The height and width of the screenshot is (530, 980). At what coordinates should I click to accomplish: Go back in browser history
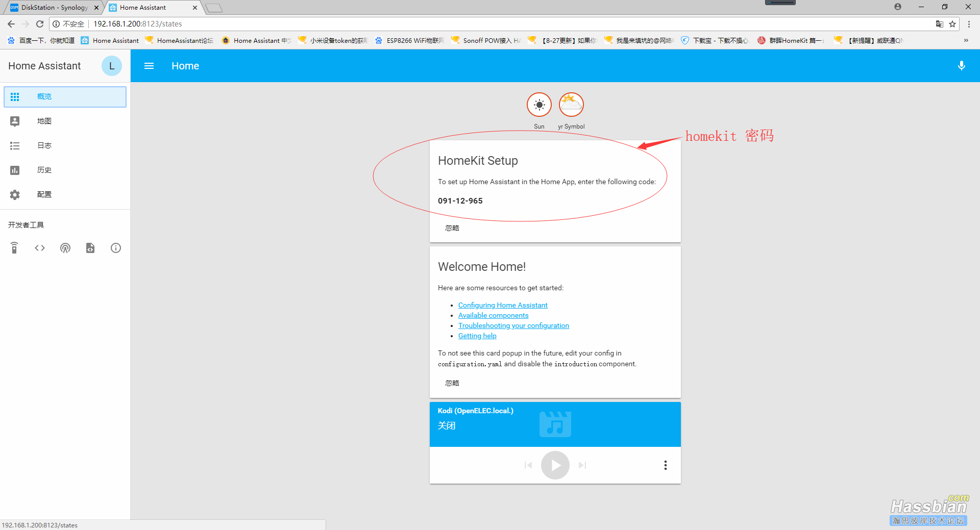coord(11,24)
